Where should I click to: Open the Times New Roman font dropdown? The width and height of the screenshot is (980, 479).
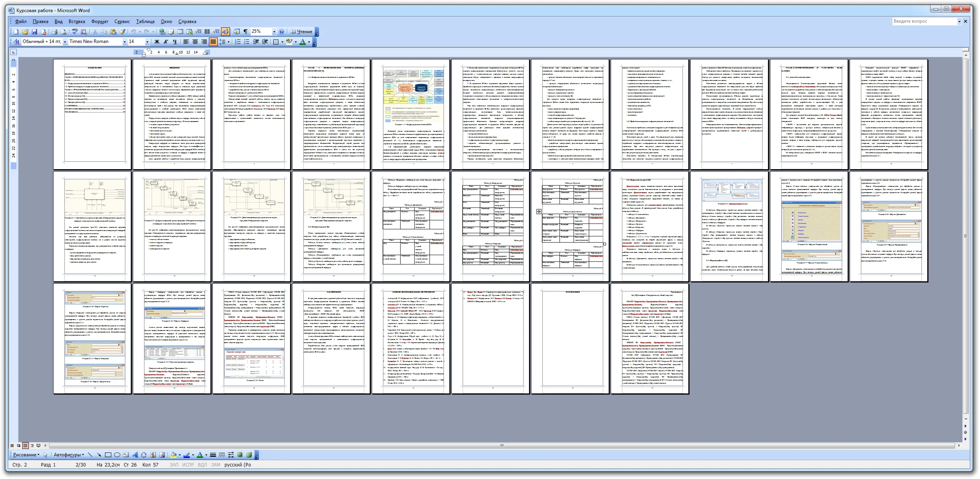125,41
